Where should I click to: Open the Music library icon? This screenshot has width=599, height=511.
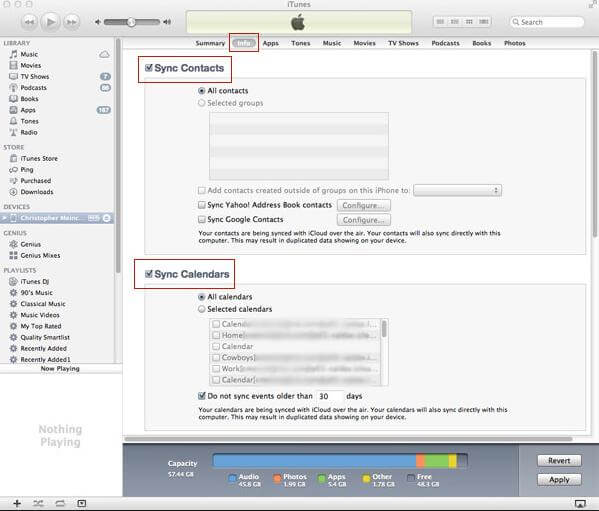pos(13,54)
